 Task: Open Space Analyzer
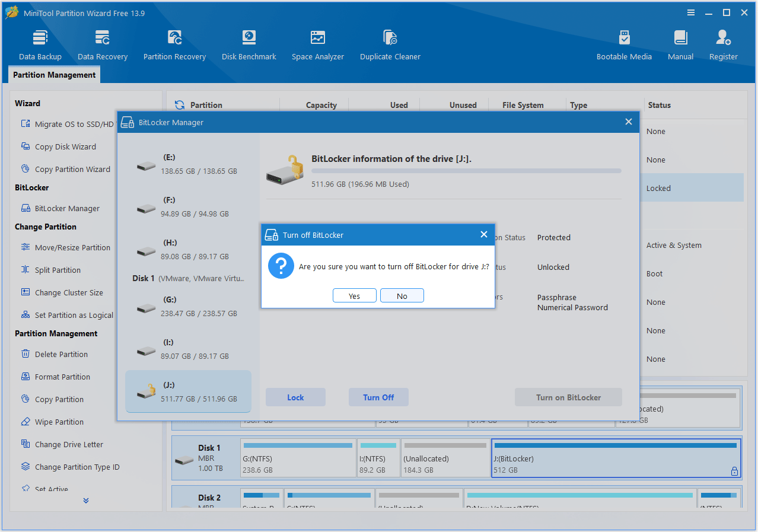318,45
